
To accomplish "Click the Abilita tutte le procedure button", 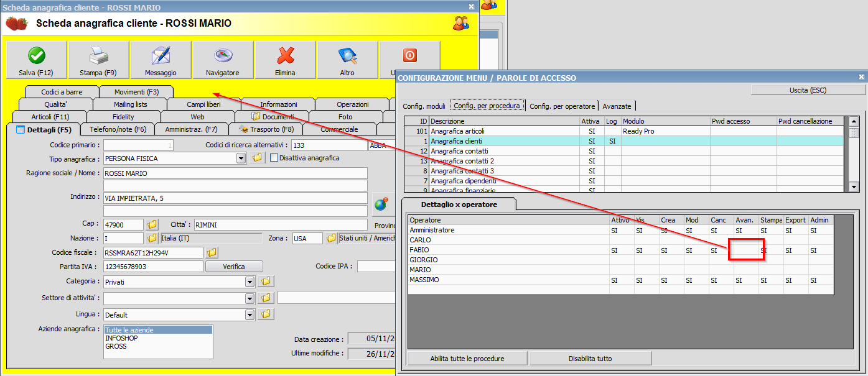I will point(467,359).
